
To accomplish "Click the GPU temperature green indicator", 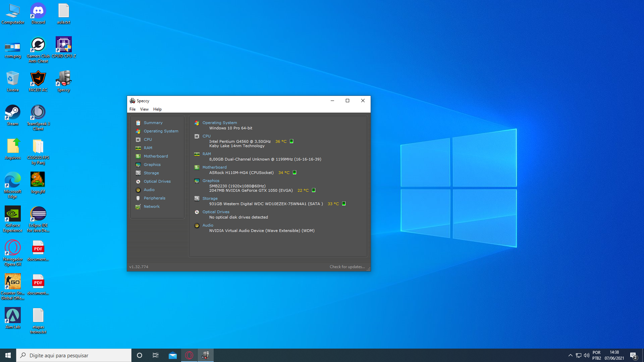I will point(314,190).
